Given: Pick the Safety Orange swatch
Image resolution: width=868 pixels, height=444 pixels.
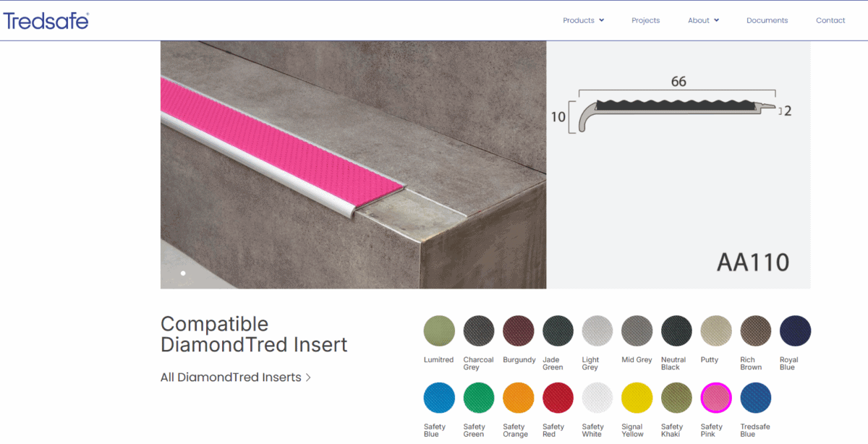Looking at the screenshot, I should [x=518, y=398].
